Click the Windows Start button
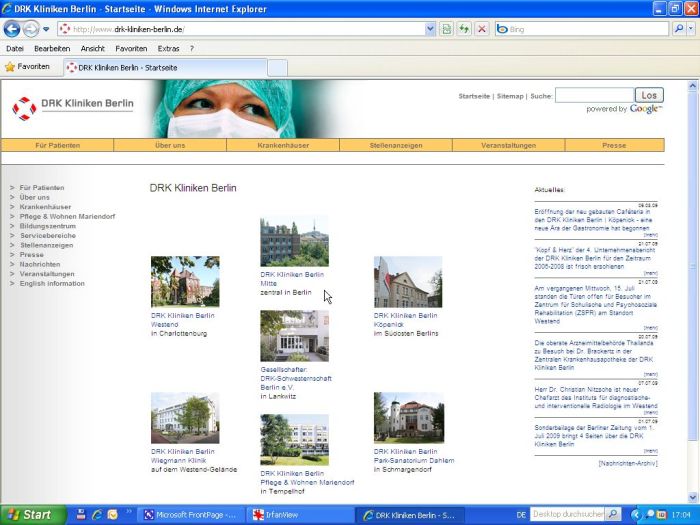The image size is (700, 525). pos(32,515)
